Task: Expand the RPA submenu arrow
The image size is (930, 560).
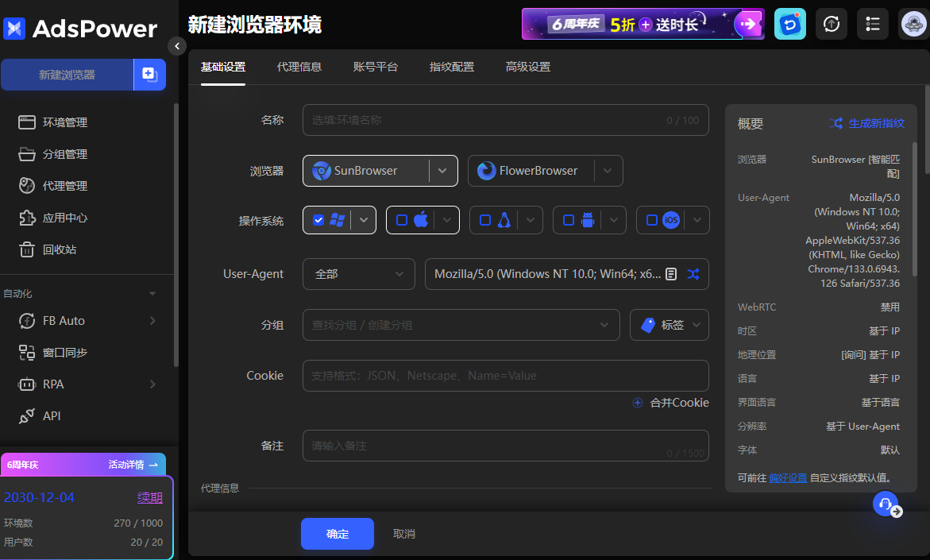Action: 152,384
